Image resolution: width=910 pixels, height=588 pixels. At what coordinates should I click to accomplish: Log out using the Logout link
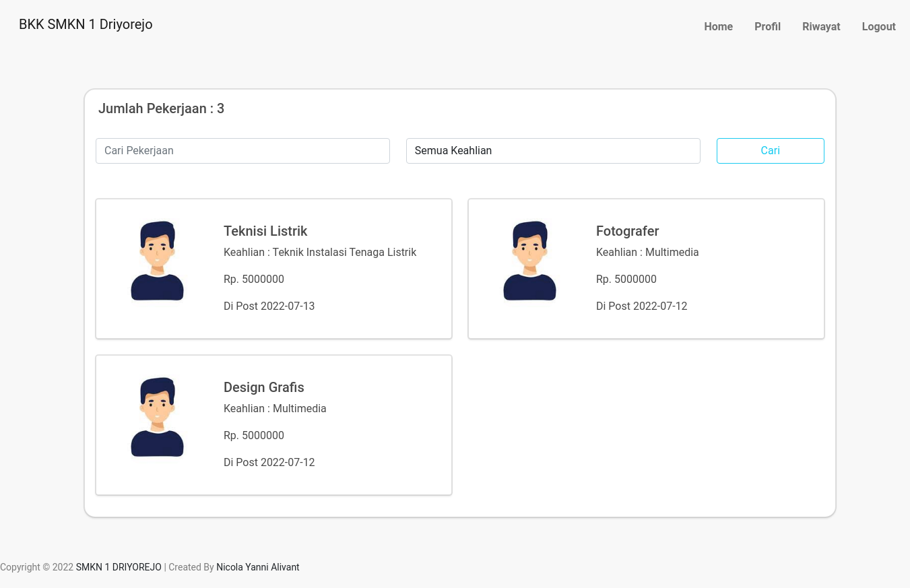click(x=878, y=27)
